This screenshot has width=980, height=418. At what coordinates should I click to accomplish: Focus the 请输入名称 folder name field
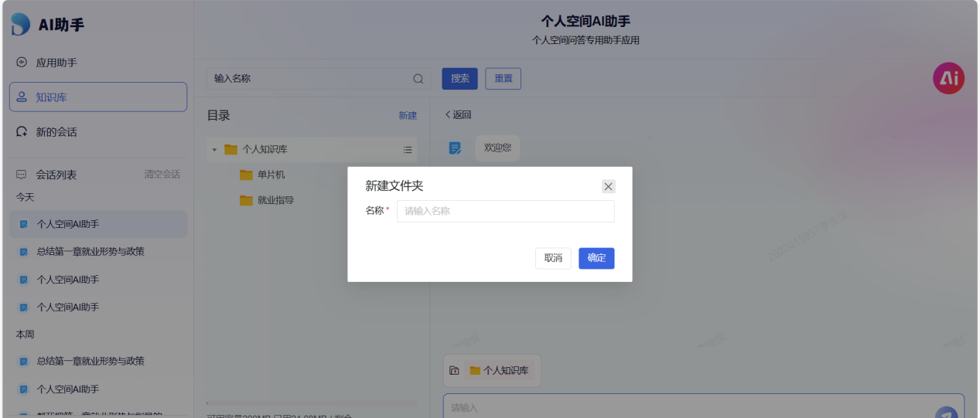tap(505, 211)
